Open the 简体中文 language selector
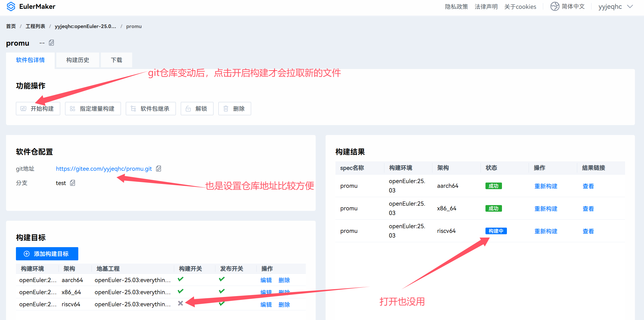This screenshot has height=320, width=644. 573,6
